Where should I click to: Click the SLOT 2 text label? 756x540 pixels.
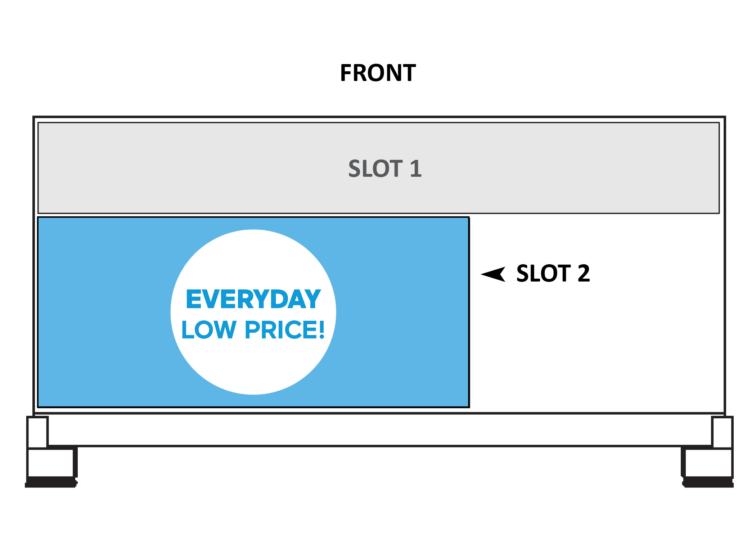coord(553,274)
